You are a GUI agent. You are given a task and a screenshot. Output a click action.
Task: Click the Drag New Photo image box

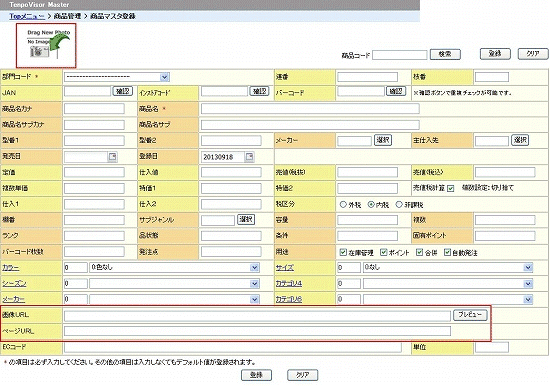tap(46, 46)
